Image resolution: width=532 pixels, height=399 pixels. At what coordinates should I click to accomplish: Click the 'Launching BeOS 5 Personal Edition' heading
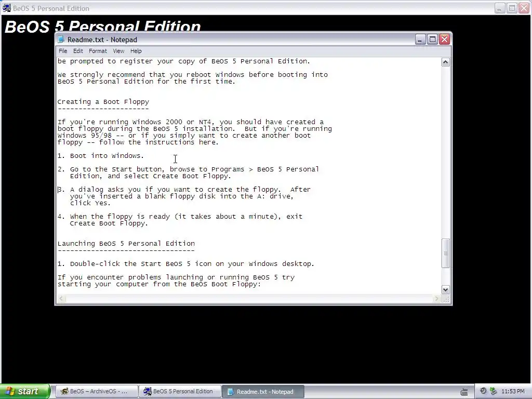[x=126, y=244]
